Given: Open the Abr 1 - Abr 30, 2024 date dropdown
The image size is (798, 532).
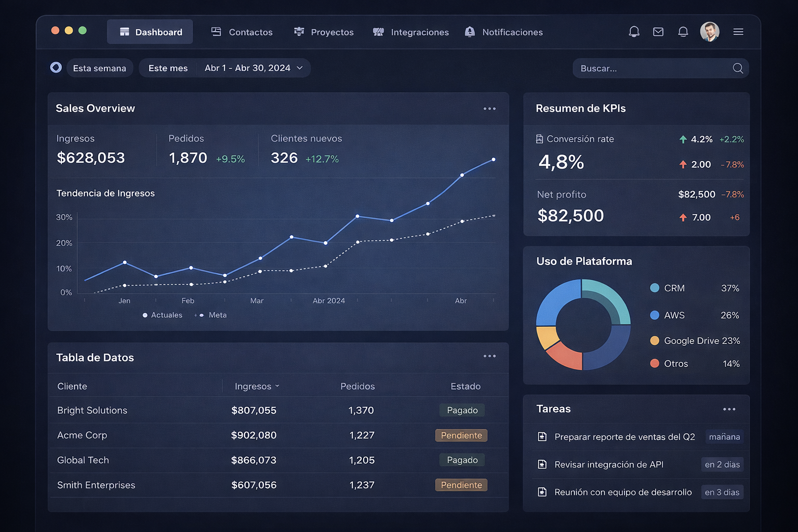Looking at the screenshot, I should (252, 68).
